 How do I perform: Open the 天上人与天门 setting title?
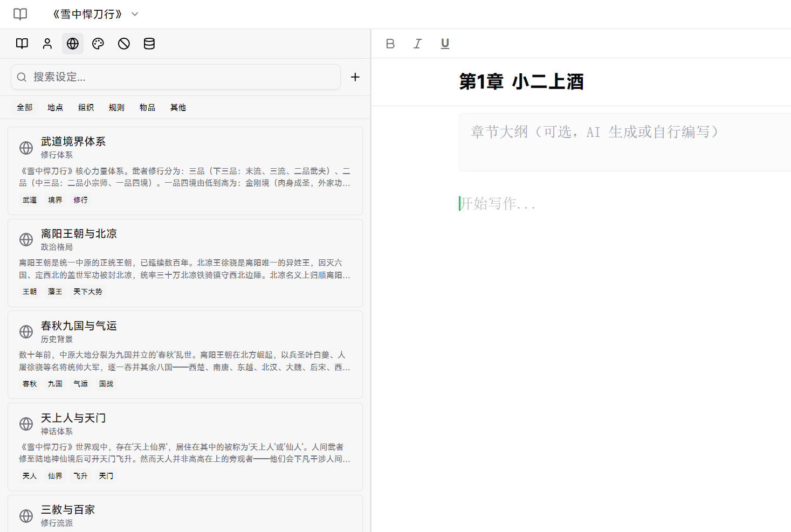tap(73, 418)
